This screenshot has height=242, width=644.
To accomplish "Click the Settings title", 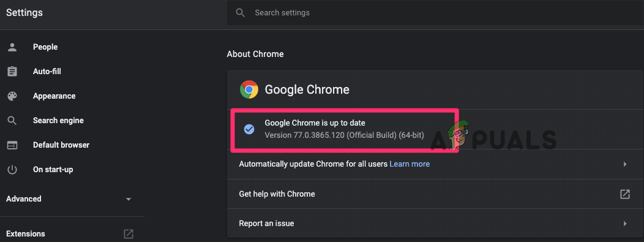I will [x=24, y=13].
